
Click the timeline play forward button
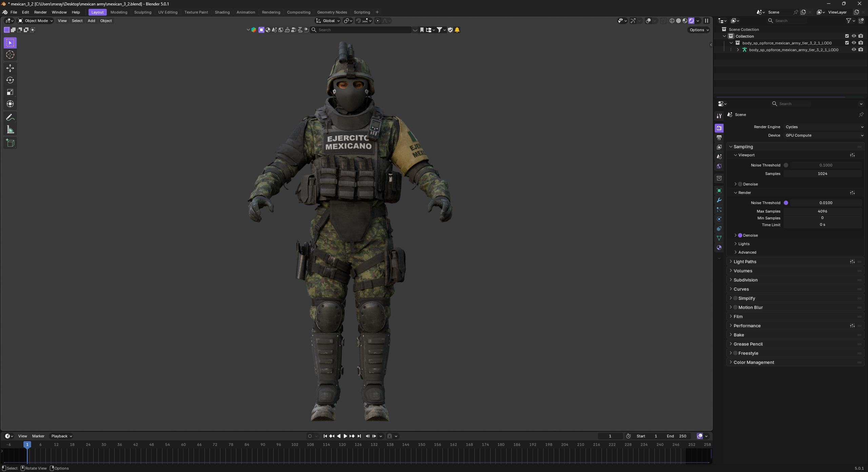pos(345,436)
